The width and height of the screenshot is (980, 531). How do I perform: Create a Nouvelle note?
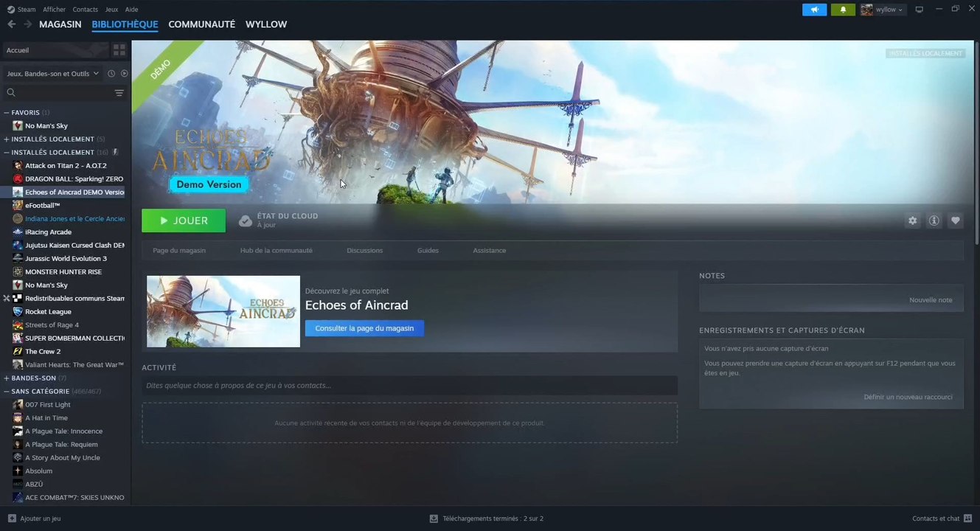(931, 300)
